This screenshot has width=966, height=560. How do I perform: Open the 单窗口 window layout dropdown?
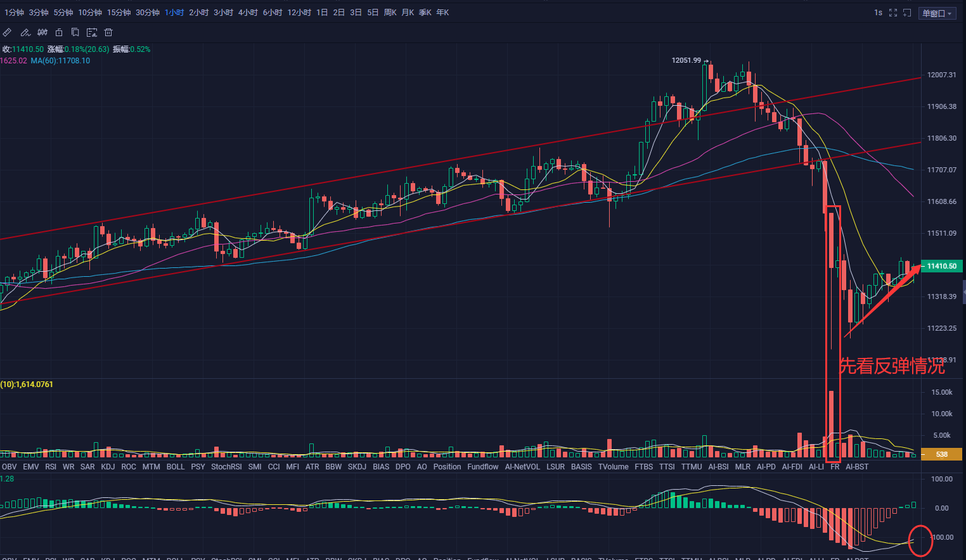(x=937, y=13)
